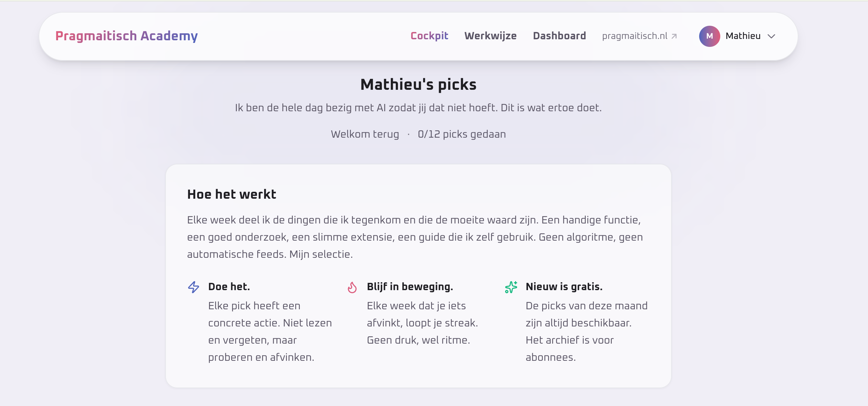Screen dimensions: 868x406
Task: Visit the pragmaitisch.nl link
Action: click(634, 36)
